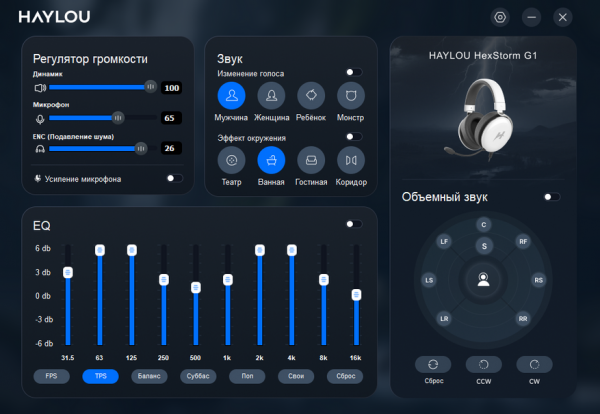
Task: Click the 31.5 Hz EQ band slider
Action: pos(68,272)
